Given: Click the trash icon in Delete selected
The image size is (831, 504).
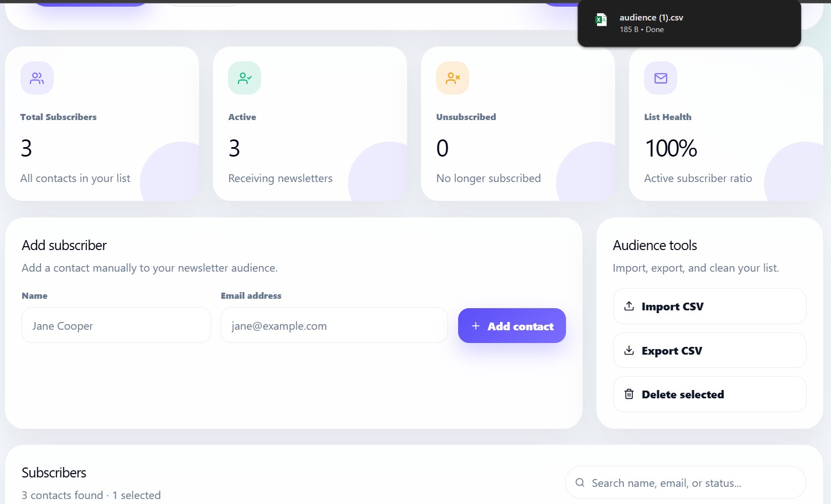Looking at the screenshot, I should pyautogui.click(x=629, y=394).
